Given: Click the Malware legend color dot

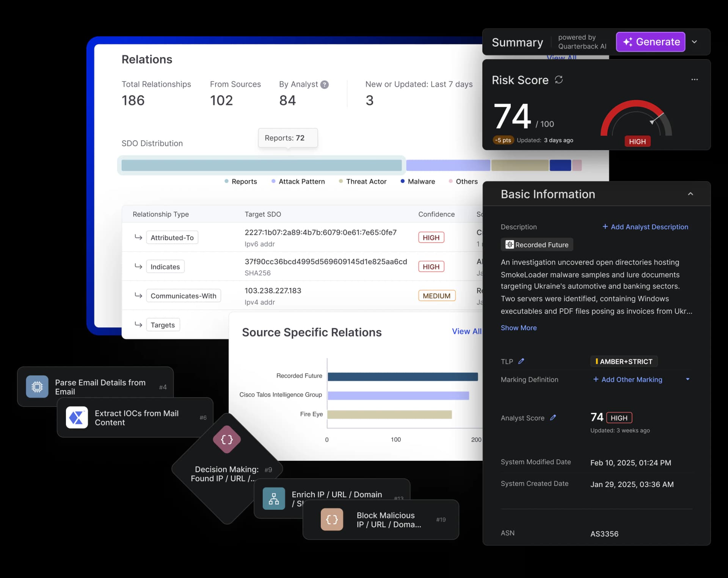Looking at the screenshot, I should [x=403, y=181].
